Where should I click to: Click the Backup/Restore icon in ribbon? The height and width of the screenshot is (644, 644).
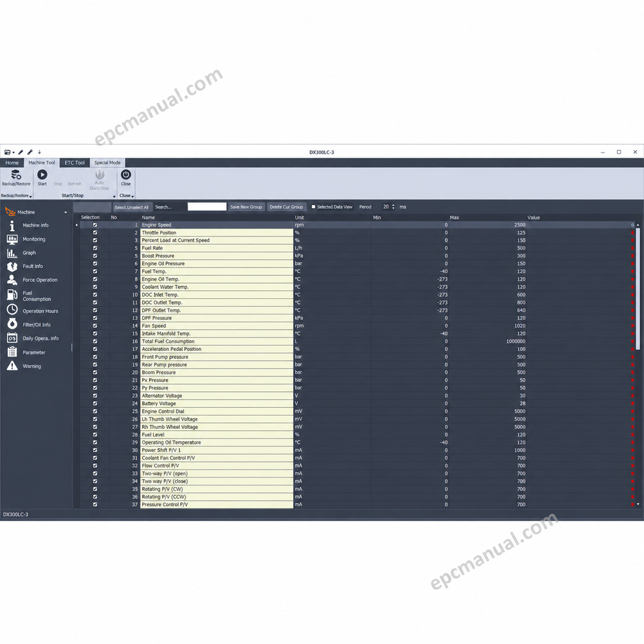(x=15, y=175)
